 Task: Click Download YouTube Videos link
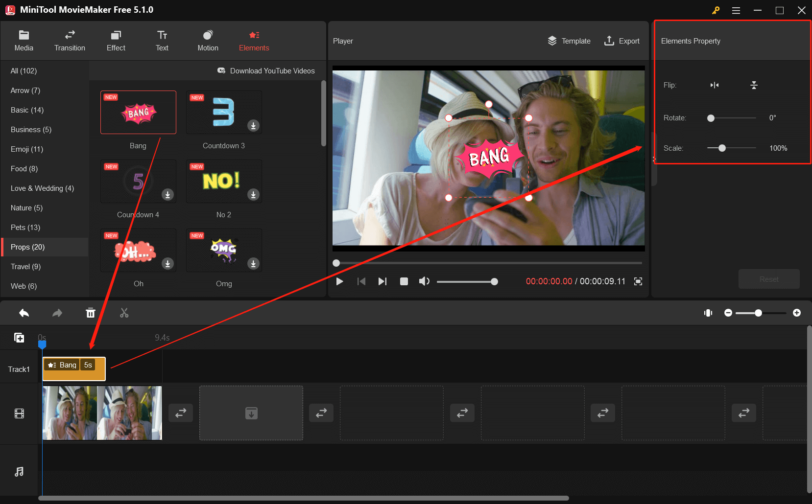tap(266, 71)
